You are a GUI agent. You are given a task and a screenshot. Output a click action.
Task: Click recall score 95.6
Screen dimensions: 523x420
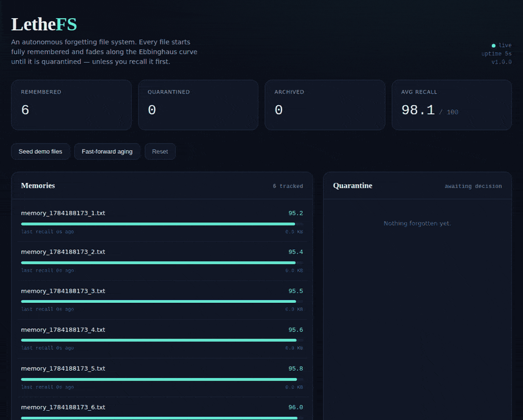(296, 329)
